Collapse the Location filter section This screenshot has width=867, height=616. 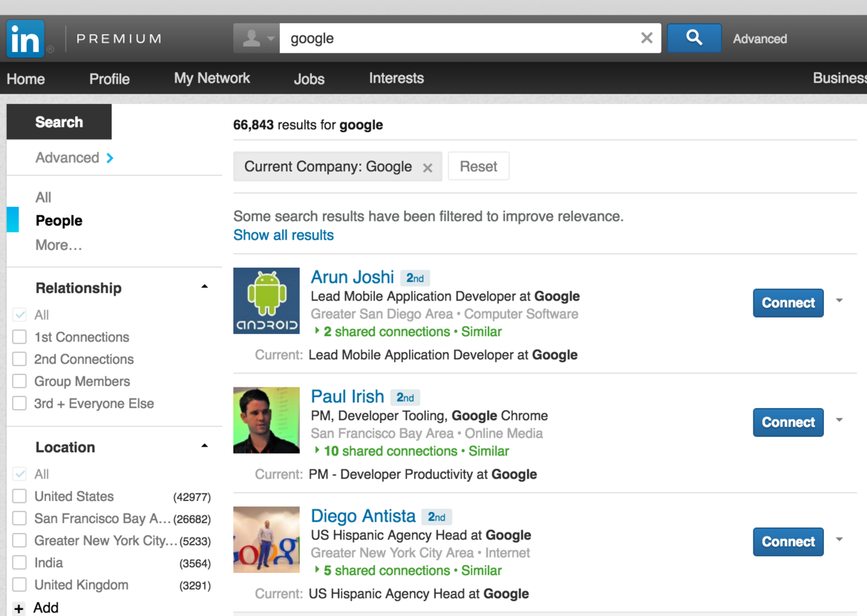204,446
